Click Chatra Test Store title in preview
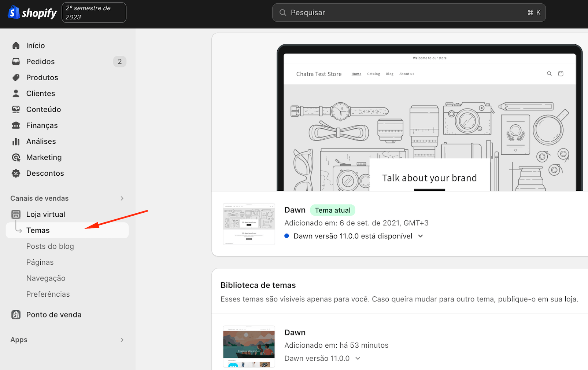The image size is (588, 370). (x=319, y=74)
